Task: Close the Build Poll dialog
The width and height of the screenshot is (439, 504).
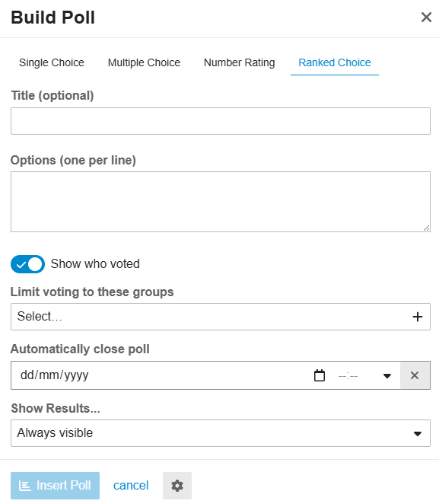Action: click(426, 18)
